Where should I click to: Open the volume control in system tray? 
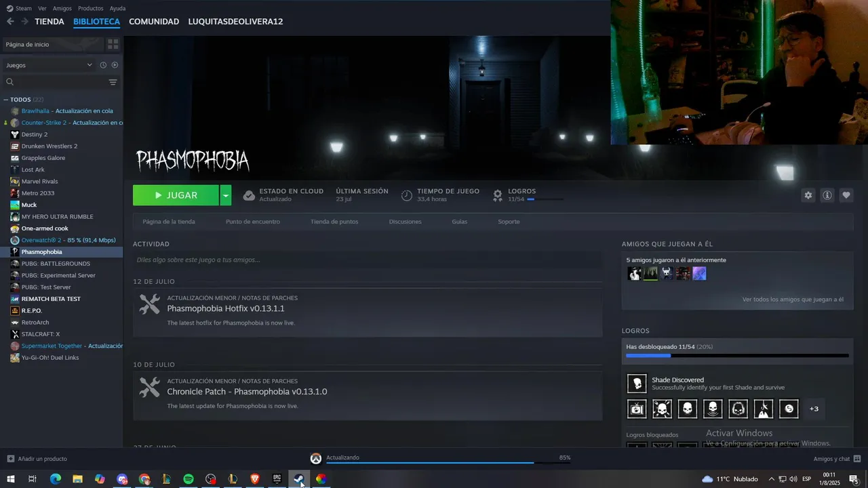click(793, 479)
